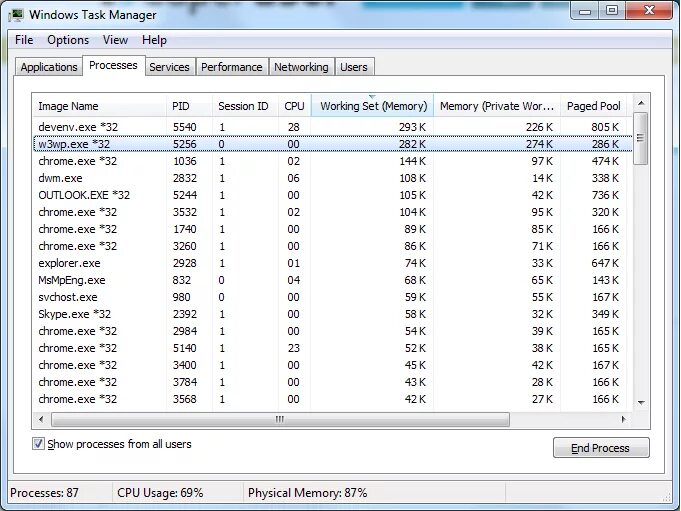Image resolution: width=681 pixels, height=511 pixels.
Task: Click the Physical Memory: 87% status entry
Action: (x=307, y=493)
